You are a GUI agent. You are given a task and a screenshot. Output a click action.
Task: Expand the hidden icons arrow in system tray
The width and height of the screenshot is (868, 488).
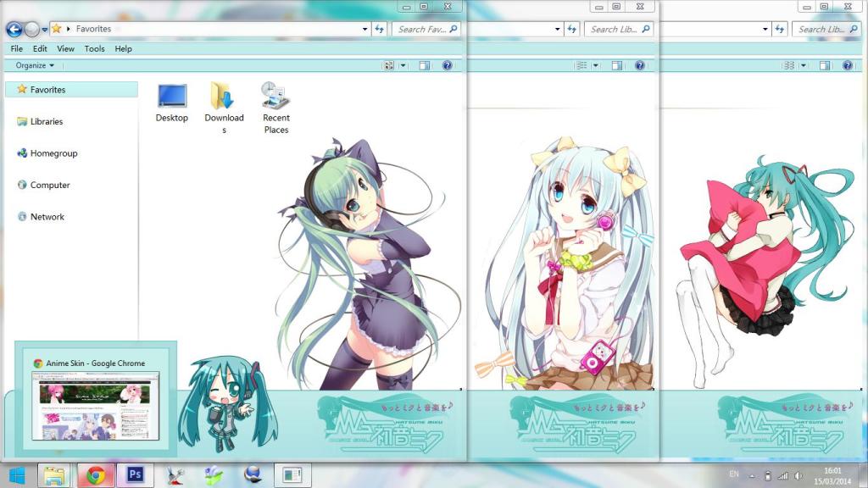752,475
